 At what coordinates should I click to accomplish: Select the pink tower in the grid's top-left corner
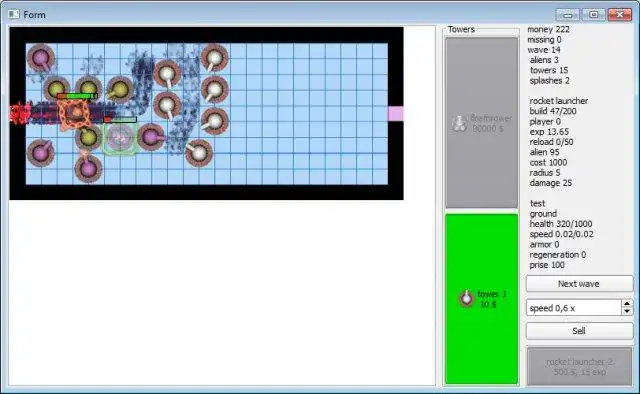tap(41, 58)
